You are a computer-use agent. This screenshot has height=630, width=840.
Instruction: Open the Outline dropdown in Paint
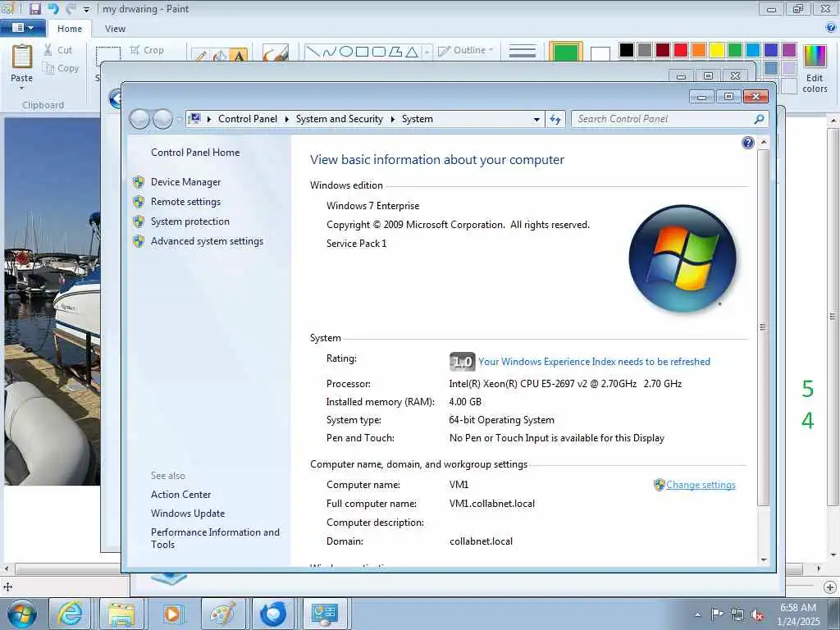(465, 50)
